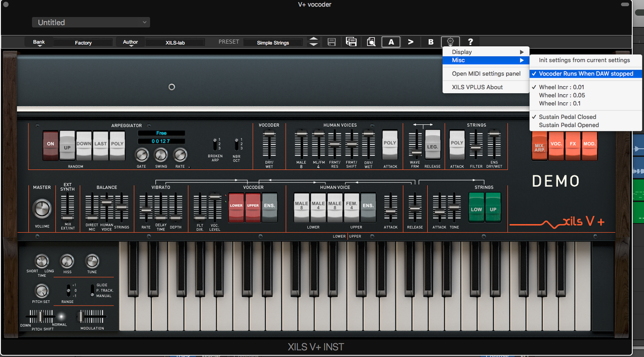Open the XILS-lab author selector field
The image size is (644, 357).
coord(175,43)
